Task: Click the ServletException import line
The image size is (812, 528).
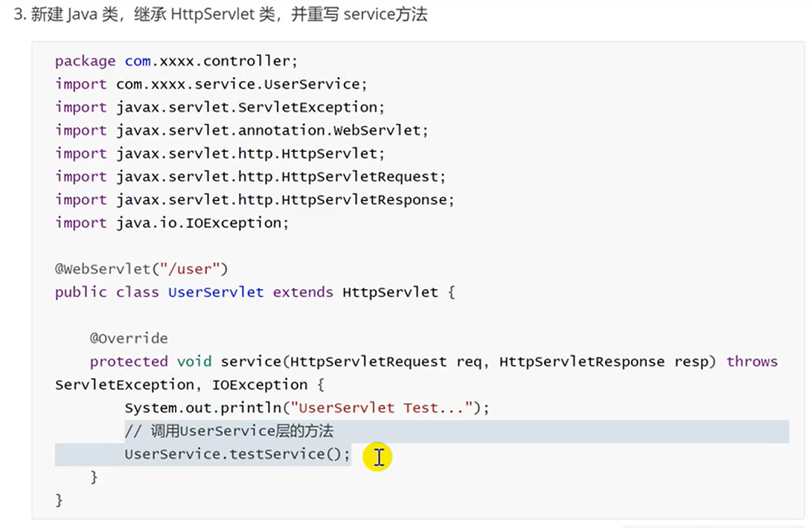Action: [x=220, y=107]
